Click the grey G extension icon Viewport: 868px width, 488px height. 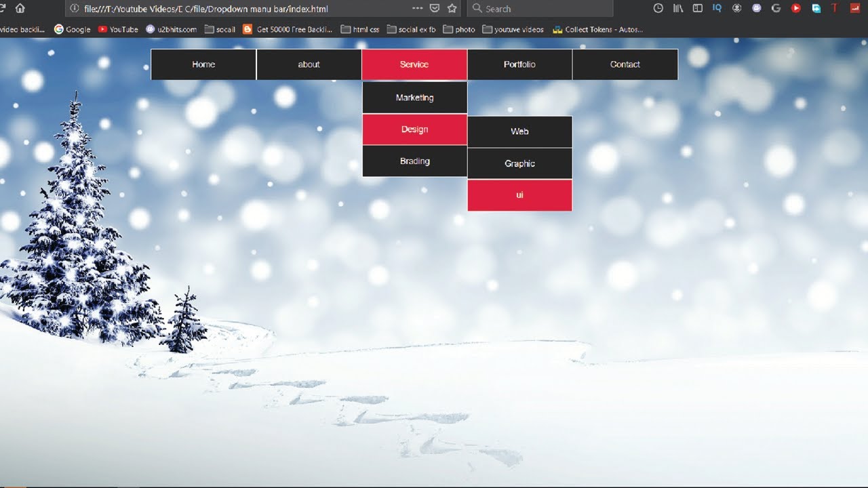(x=776, y=8)
